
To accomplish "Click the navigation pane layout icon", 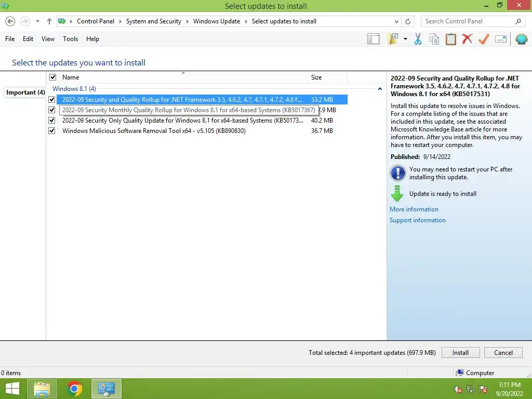I will coord(373,39).
